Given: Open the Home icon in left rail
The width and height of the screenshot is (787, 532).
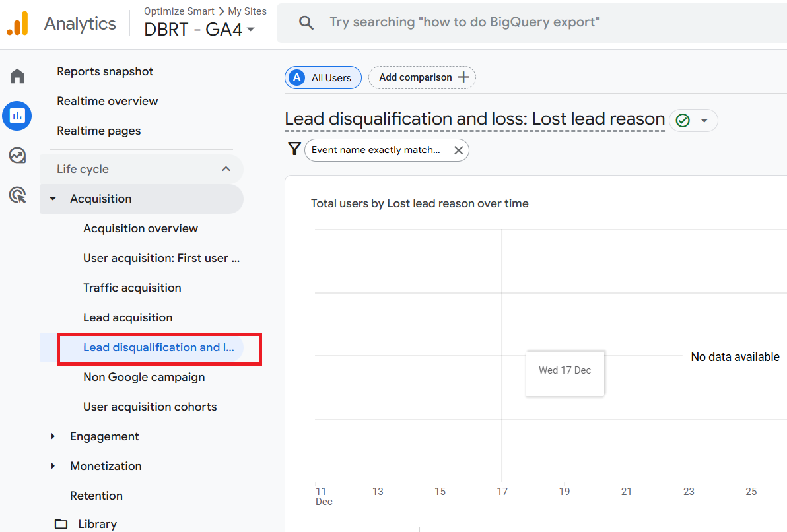Looking at the screenshot, I should [x=17, y=77].
